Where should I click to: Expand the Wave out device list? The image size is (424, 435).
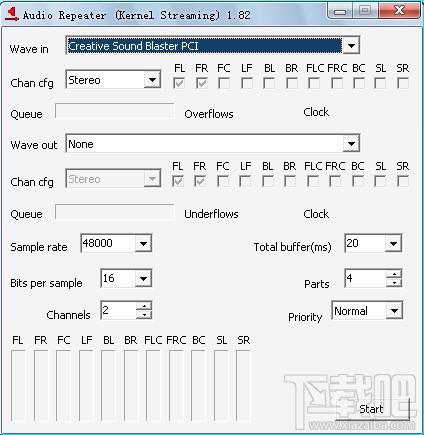tap(351, 144)
